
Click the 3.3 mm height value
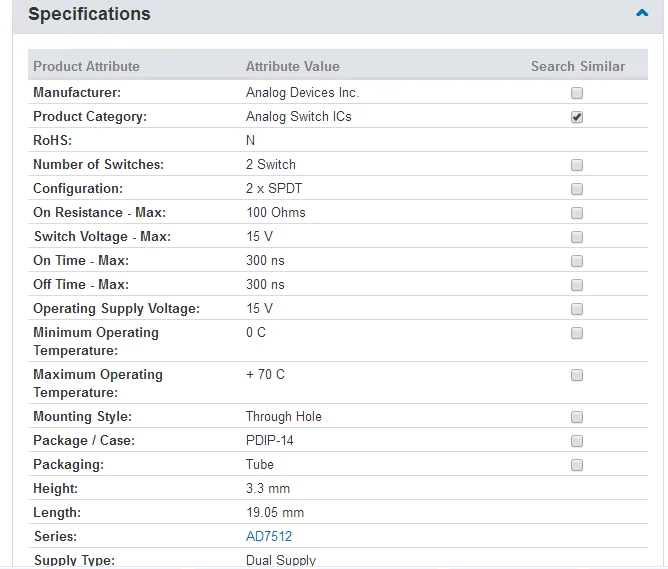pos(268,489)
